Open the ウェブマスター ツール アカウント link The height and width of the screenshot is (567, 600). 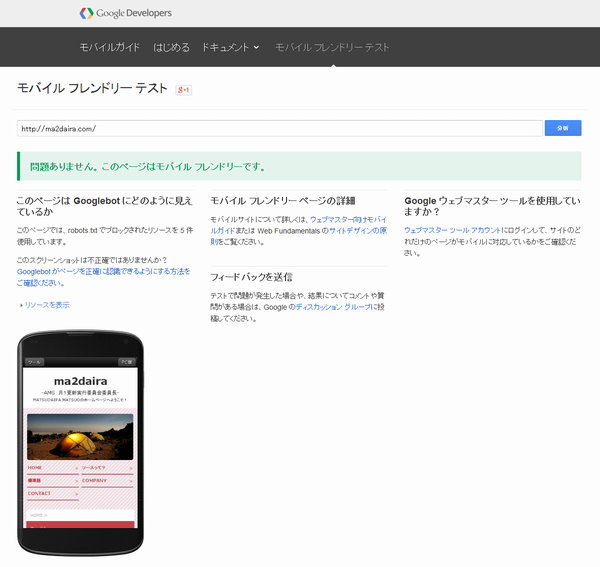[452, 230]
